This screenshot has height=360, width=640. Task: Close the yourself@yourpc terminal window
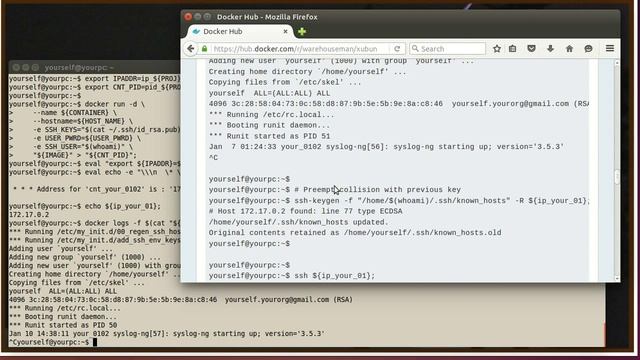[x=16, y=67]
